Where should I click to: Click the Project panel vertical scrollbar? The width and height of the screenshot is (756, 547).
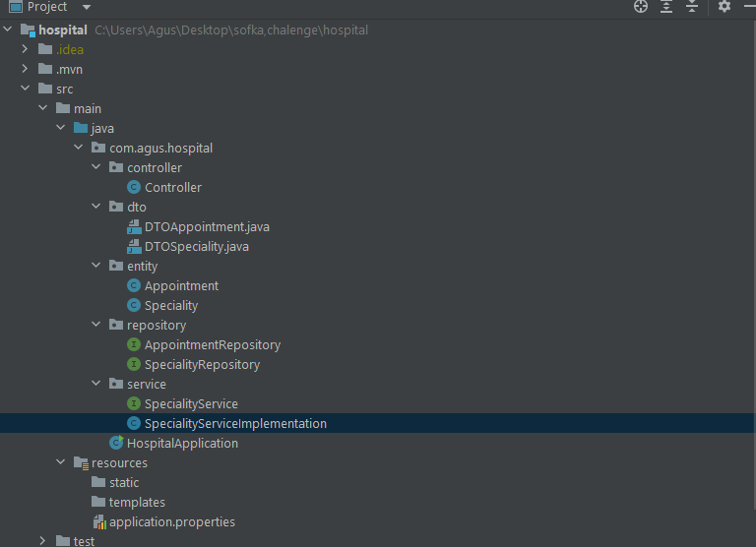(x=754, y=265)
